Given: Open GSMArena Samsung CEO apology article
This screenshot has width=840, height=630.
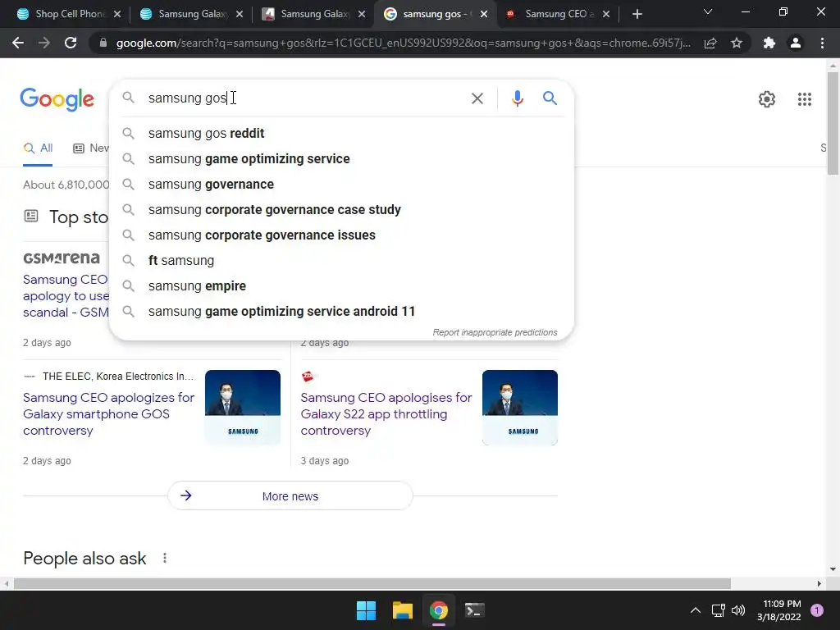Looking at the screenshot, I should click(x=66, y=295).
